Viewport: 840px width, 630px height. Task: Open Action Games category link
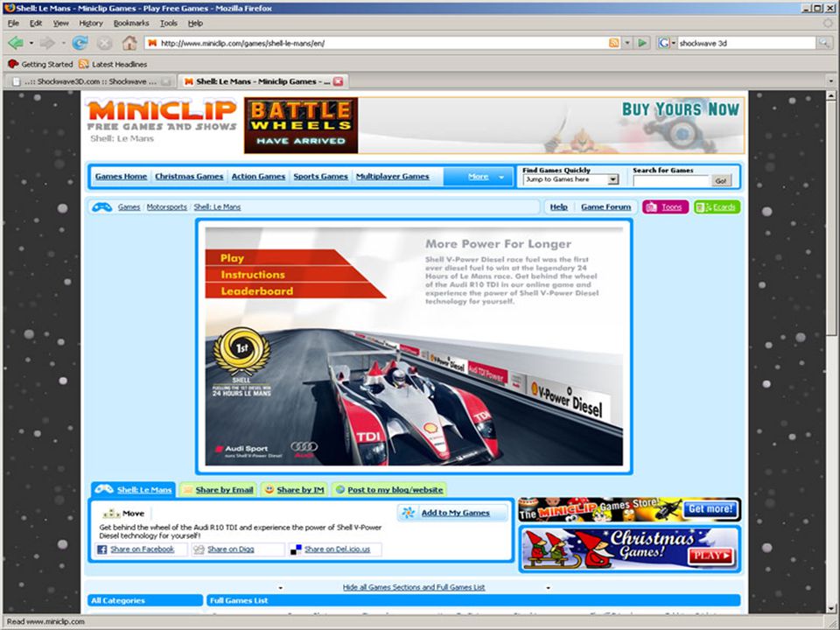258,176
